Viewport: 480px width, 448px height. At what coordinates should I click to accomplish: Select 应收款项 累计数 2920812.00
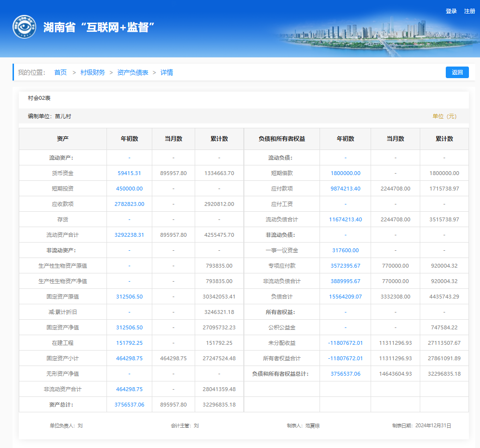pos(219,204)
